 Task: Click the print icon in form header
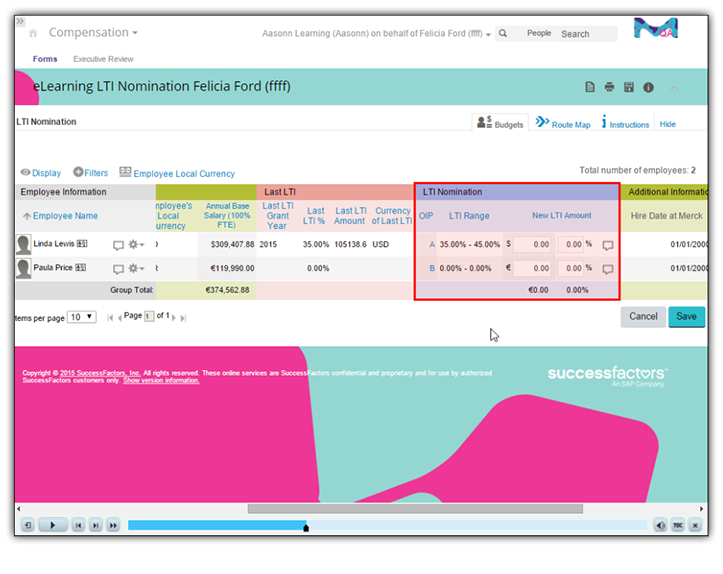pyautogui.click(x=609, y=88)
